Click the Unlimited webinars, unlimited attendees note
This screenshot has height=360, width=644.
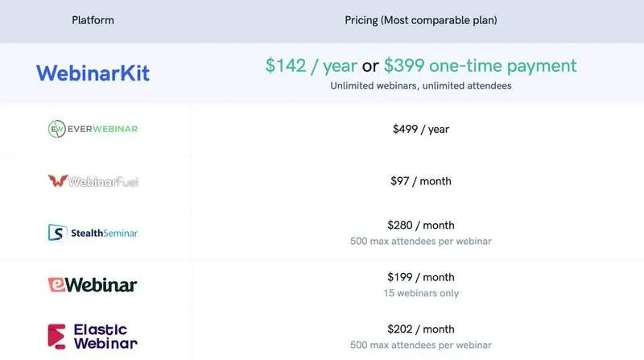tap(422, 85)
